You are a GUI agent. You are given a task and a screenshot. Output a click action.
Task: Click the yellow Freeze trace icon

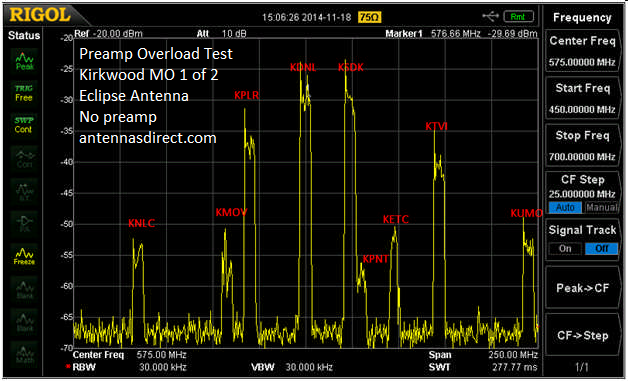(x=24, y=256)
